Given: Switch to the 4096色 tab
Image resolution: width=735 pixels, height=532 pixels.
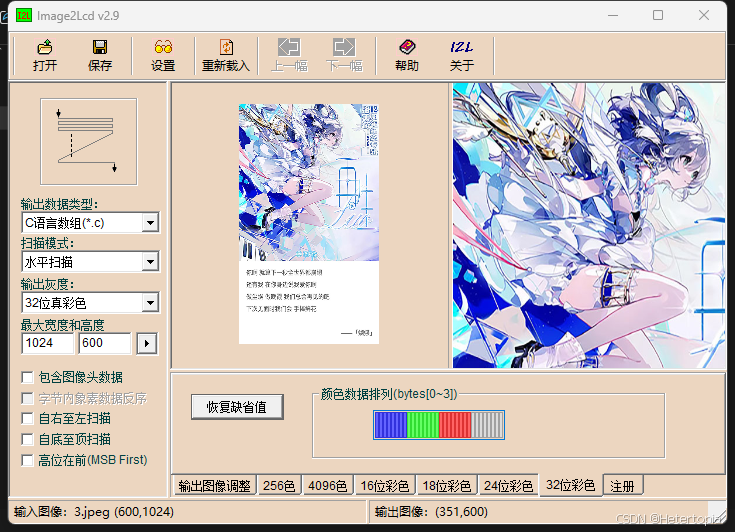Looking at the screenshot, I should coord(328,486).
